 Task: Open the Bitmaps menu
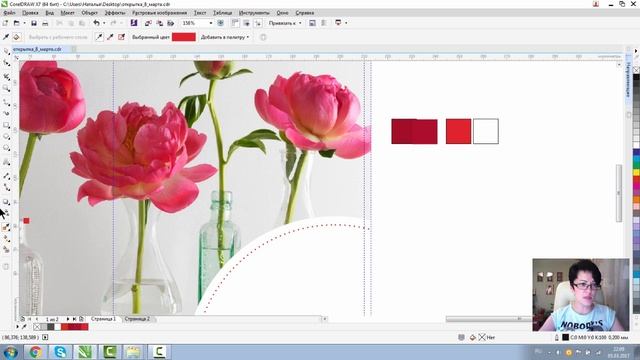point(159,13)
